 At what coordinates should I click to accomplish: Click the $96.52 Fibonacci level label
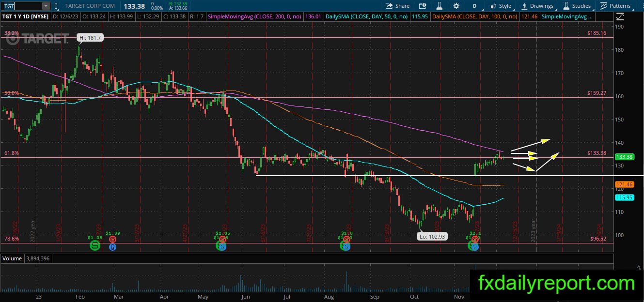click(597, 239)
